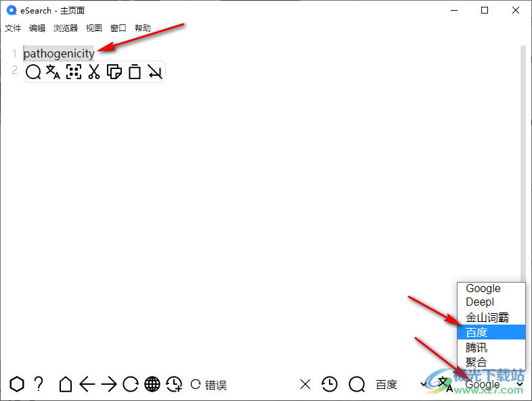Open the 视图 menu

(94, 28)
